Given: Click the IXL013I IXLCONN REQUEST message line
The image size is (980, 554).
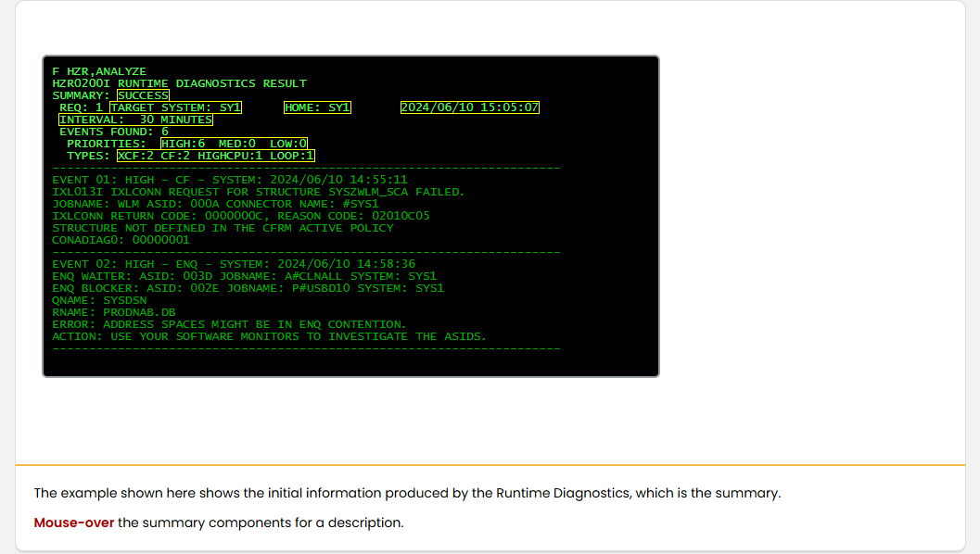Looking at the screenshot, I should pos(258,192).
